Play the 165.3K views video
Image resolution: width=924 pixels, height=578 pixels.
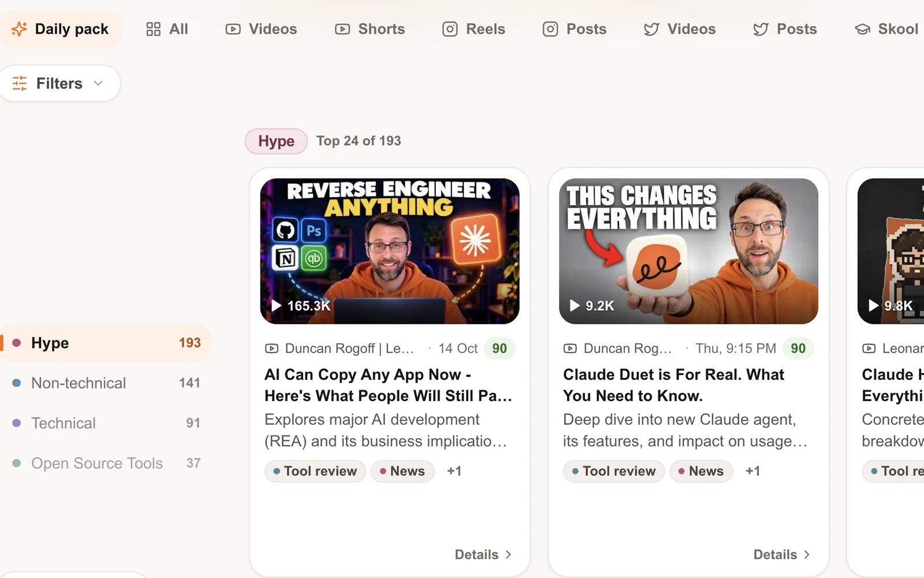301,306
